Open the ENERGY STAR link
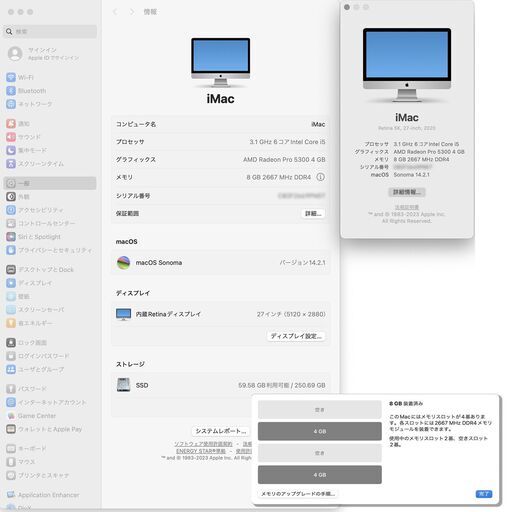Image resolution: width=512 pixels, height=512 pixels. click(201, 451)
